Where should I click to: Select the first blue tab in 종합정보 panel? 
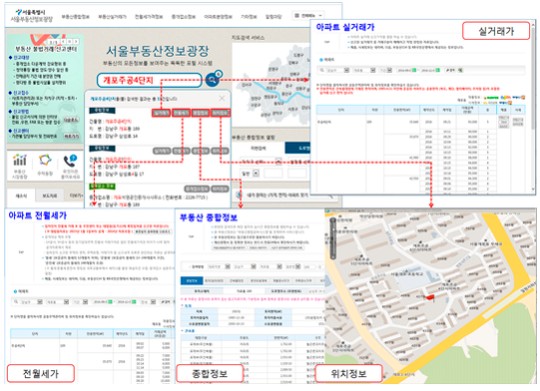coord(191,280)
